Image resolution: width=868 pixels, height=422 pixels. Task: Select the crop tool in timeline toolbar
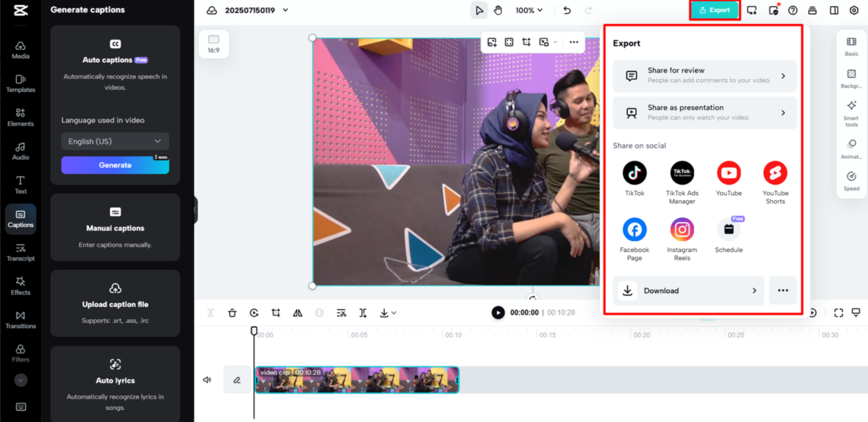click(276, 313)
